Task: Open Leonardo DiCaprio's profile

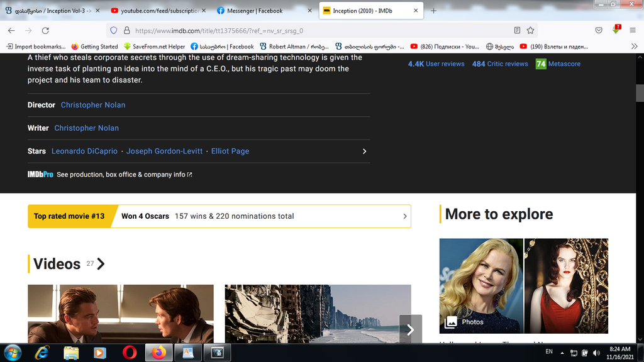Action: point(85,151)
